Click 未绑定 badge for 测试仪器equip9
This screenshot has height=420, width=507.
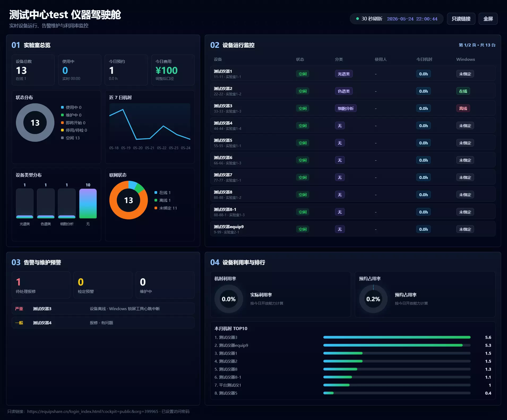click(465, 229)
